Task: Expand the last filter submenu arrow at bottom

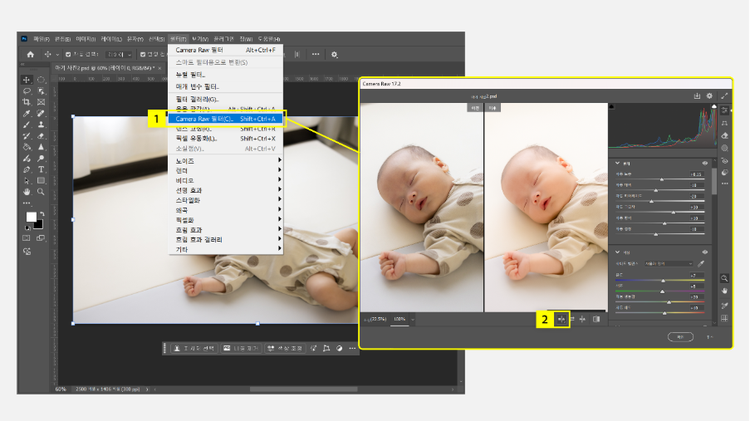Action: click(x=279, y=249)
